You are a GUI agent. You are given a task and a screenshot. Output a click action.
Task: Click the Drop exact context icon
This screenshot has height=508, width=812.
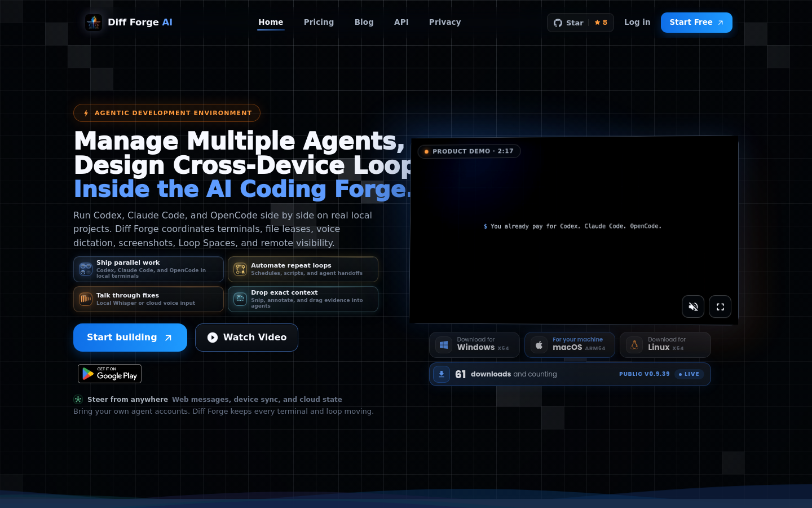coord(240,299)
